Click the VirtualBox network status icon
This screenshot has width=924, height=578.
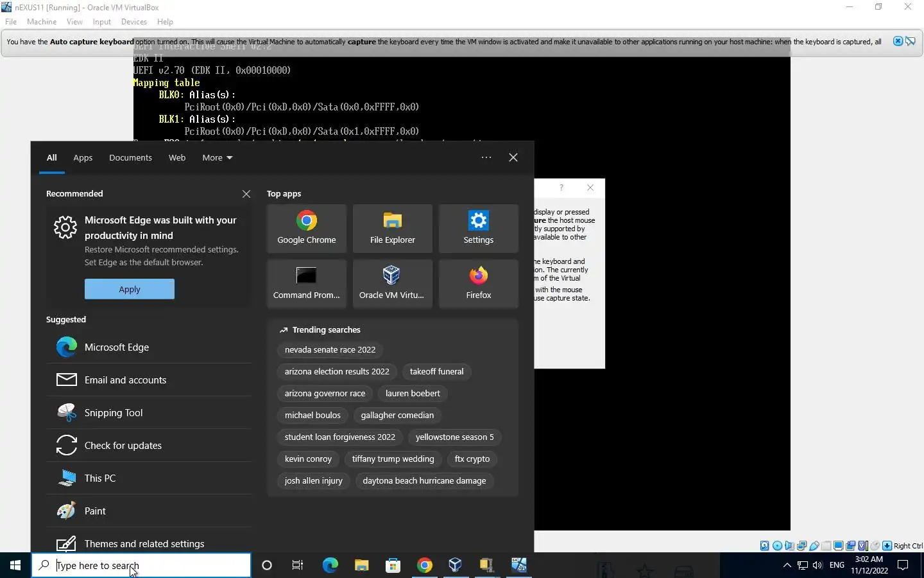click(801, 546)
